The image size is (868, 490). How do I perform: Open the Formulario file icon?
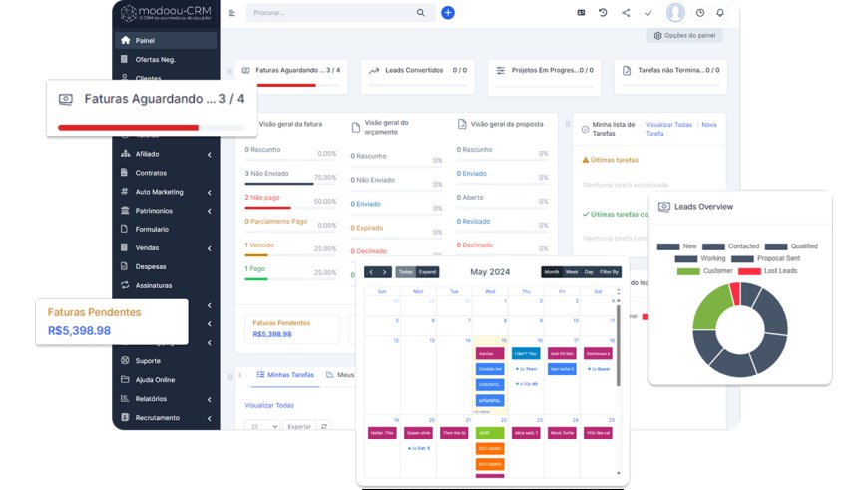pos(124,229)
